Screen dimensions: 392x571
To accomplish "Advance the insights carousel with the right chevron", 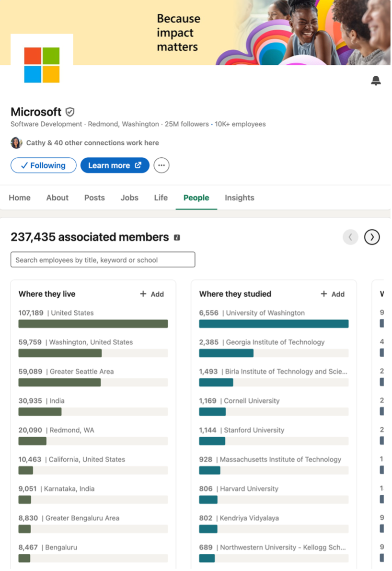I will point(372,237).
